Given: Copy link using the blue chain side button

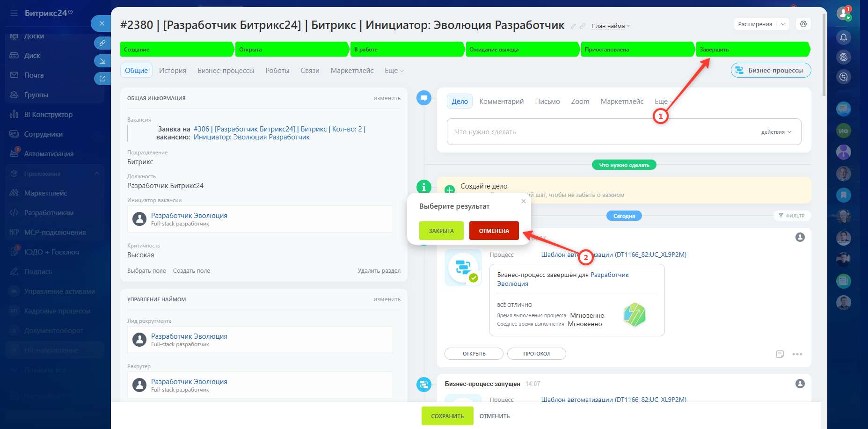Looking at the screenshot, I should click(102, 43).
